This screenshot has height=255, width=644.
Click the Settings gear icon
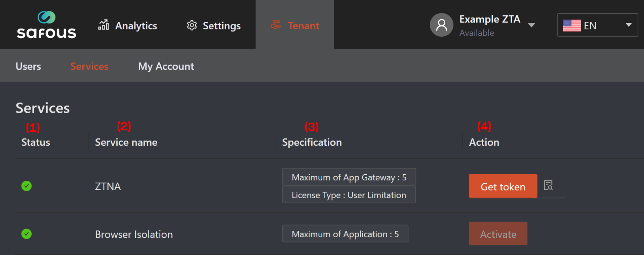[192, 25]
